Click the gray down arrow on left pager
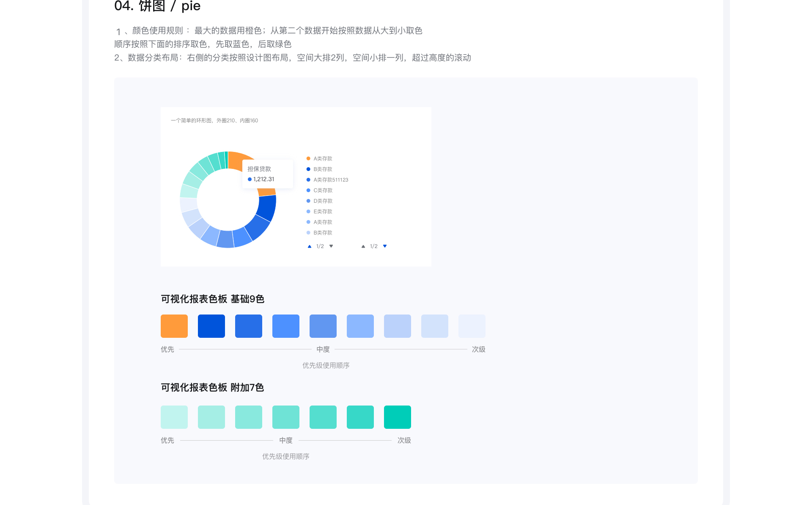The image size is (812, 505). (x=331, y=246)
